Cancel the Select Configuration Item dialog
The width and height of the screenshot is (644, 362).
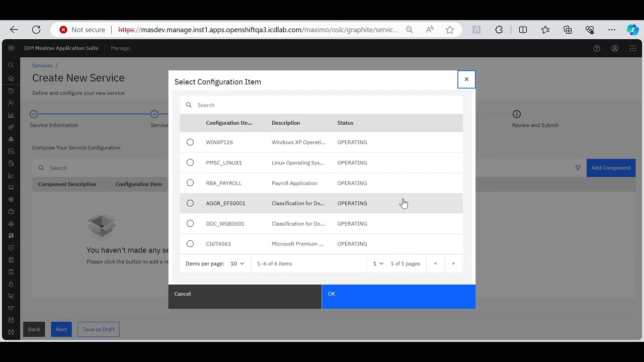(x=245, y=297)
